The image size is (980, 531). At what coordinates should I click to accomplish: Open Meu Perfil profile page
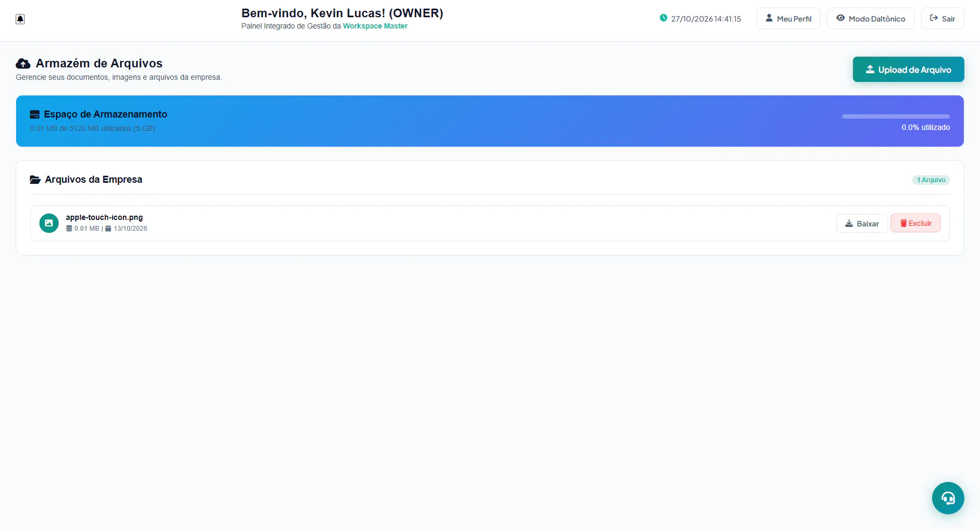coord(788,18)
